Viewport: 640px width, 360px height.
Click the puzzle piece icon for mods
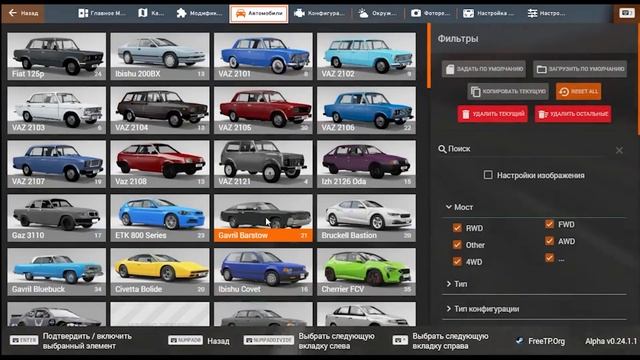pos(181,13)
